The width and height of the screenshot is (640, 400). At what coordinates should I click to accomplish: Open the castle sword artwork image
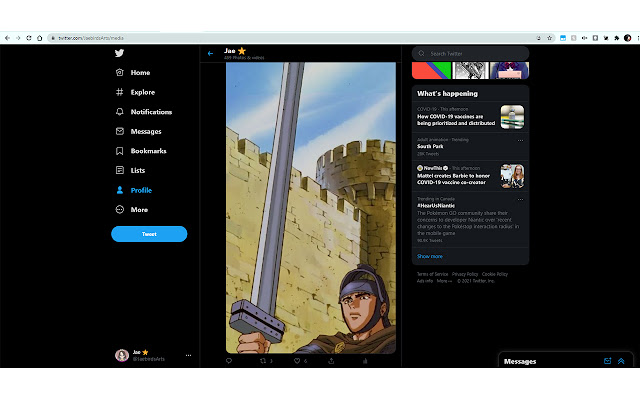[x=311, y=207]
